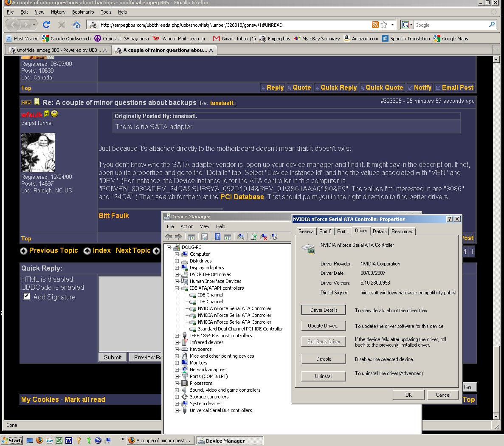Open Firefox Bookmarks menu
Screen dimensions: 504x446
83,12
